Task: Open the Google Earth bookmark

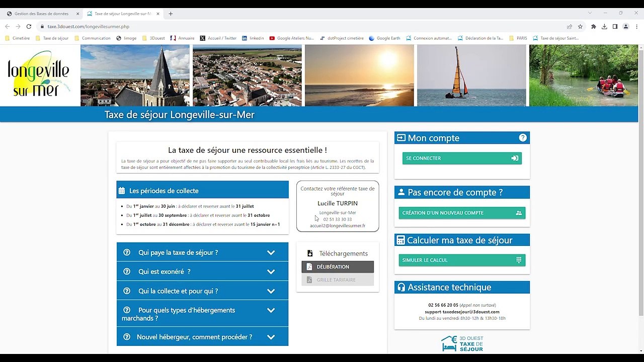Action: click(x=384, y=38)
